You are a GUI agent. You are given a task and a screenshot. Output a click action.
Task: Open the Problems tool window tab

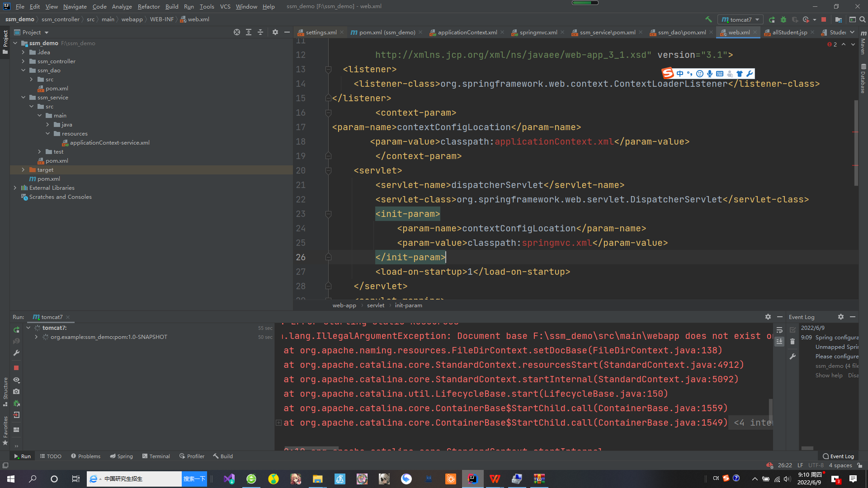[x=85, y=456]
